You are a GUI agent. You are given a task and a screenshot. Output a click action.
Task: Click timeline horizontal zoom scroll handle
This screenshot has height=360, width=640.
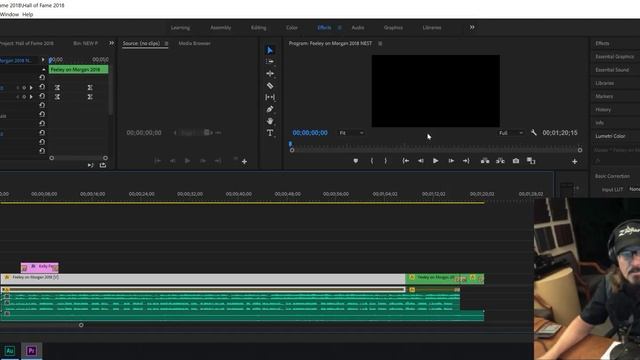[x=81, y=325]
